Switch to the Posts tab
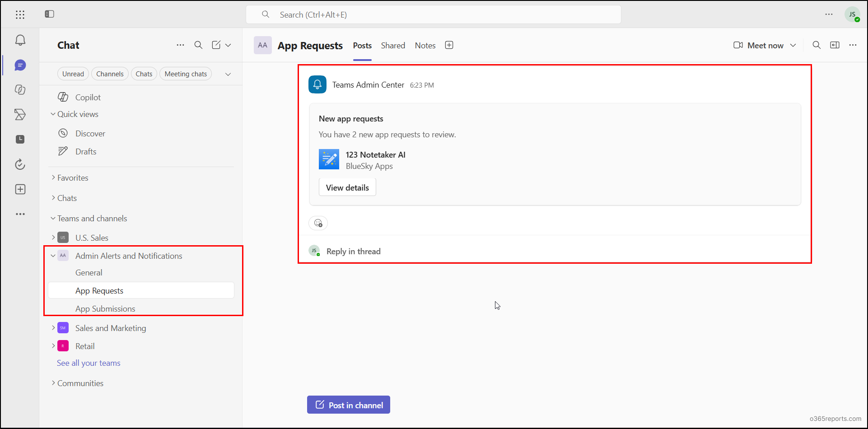This screenshot has height=429, width=868. 362,46
